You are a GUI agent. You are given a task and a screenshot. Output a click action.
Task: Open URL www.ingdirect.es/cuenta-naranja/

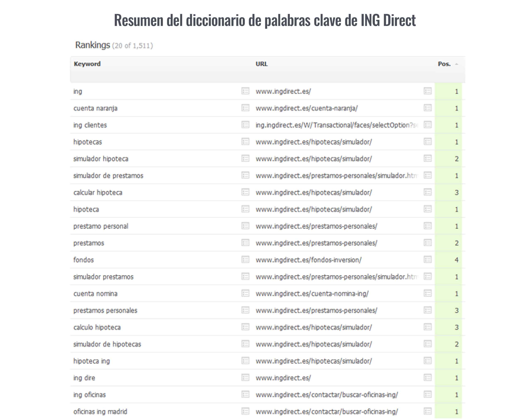click(x=307, y=108)
